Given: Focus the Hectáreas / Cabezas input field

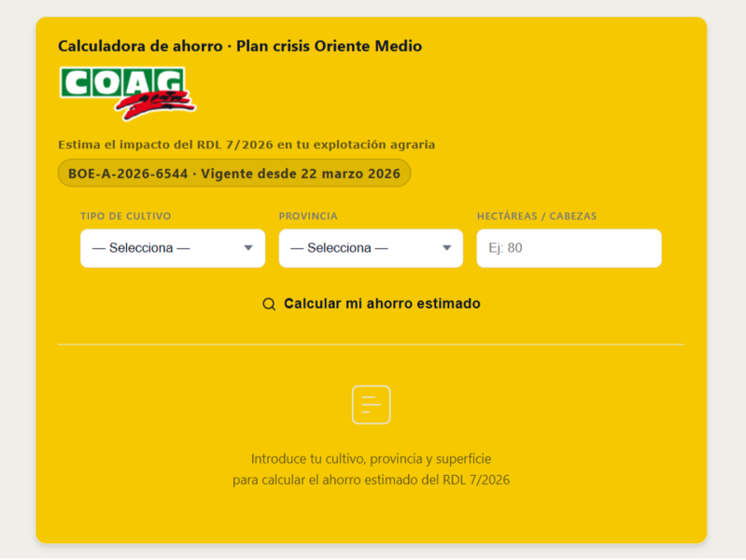Looking at the screenshot, I should 569,248.
